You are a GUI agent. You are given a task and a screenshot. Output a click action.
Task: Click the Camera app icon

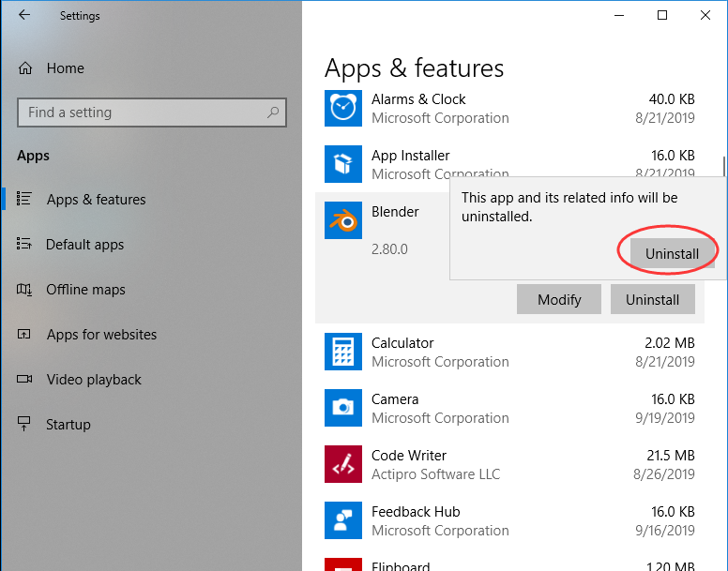[343, 408]
